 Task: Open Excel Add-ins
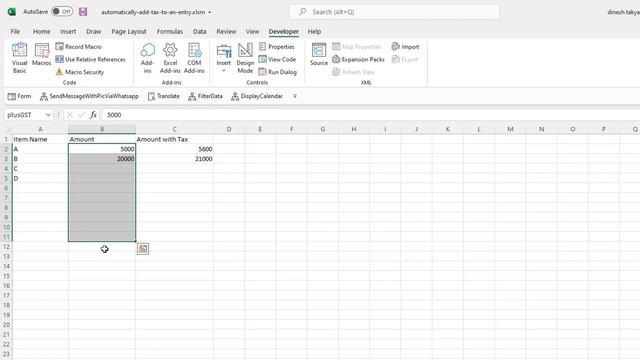(x=170, y=58)
